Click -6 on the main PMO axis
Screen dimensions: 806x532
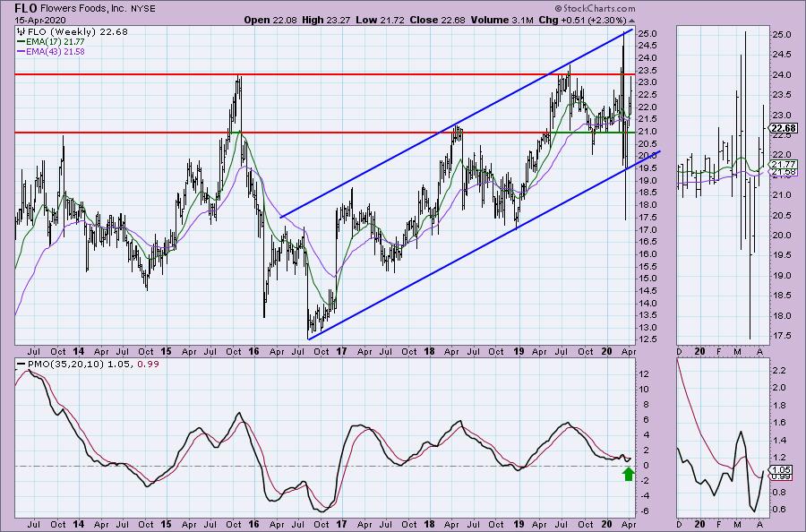click(x=645, y=511)
